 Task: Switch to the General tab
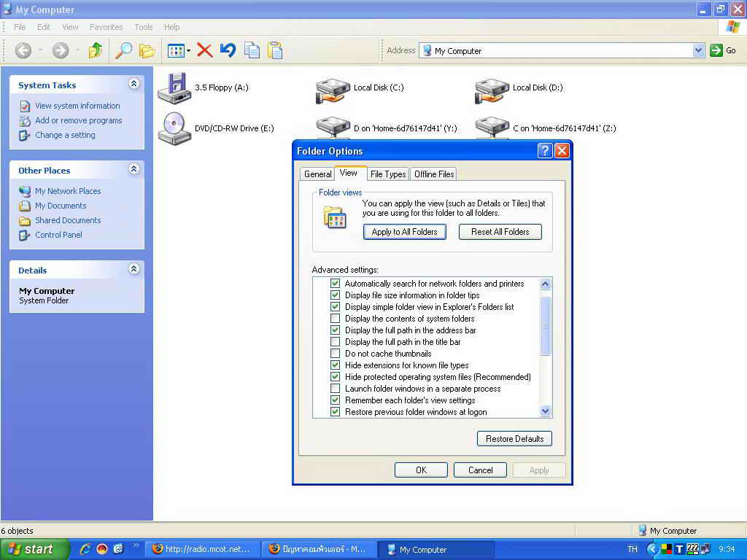click(318, 174)
